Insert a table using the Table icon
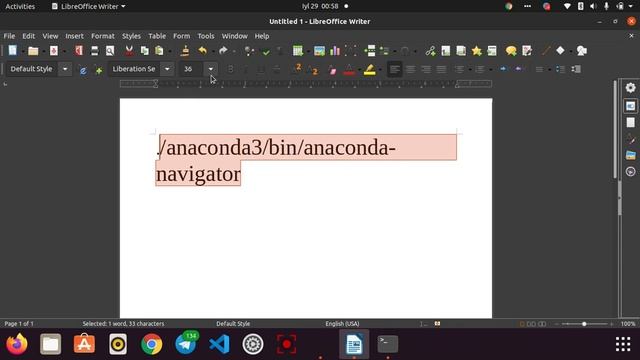 click(x=298, y=51)
